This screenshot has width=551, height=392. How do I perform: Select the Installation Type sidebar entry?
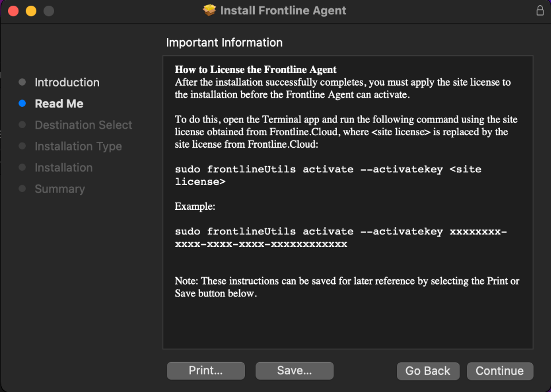[x=78, y=146]
